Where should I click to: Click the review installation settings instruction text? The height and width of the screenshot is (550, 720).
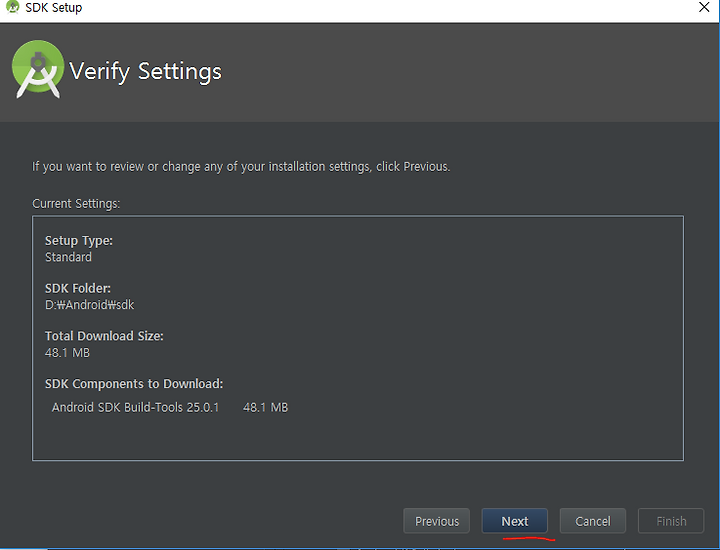click(x=241, y=167)
